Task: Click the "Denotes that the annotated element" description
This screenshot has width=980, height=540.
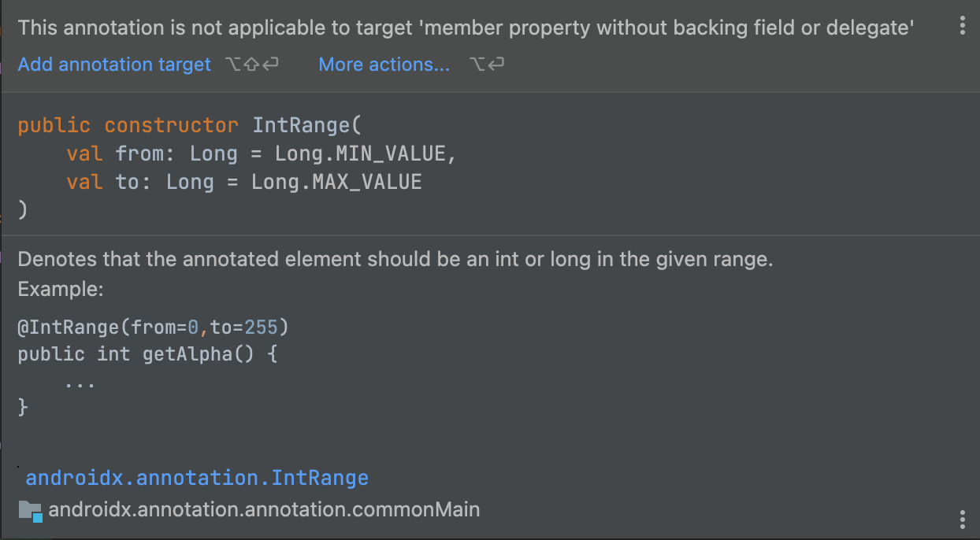Action: click(x=395, y=259)
